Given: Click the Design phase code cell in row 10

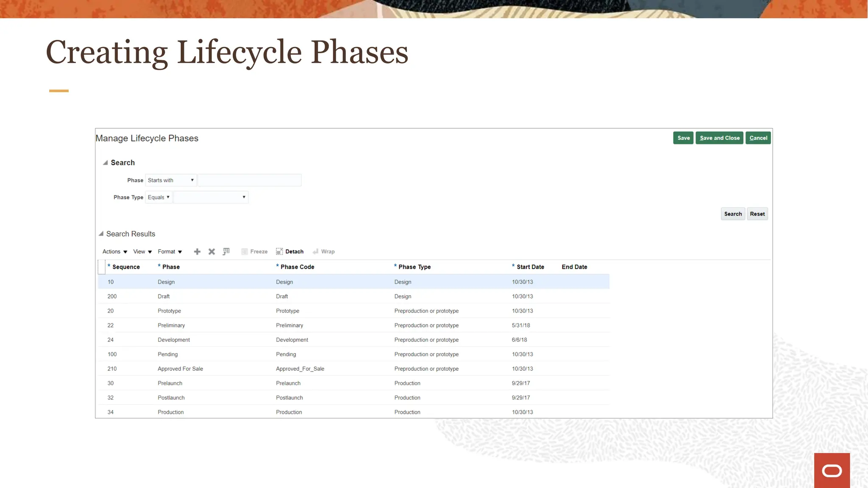Looking at the screenshot, I should pos(284,282).
